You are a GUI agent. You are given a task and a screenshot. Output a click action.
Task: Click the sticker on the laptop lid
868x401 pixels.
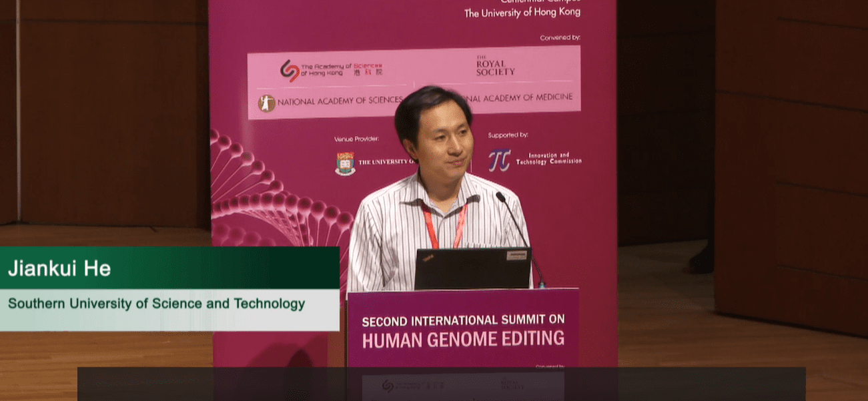pos(516,255)
